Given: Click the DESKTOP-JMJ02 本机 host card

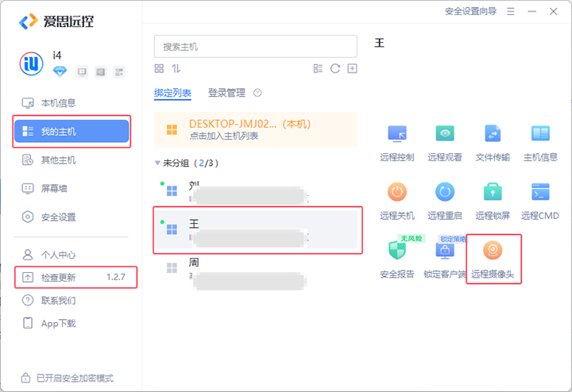Looking at the screenshot, I should 255,129.
